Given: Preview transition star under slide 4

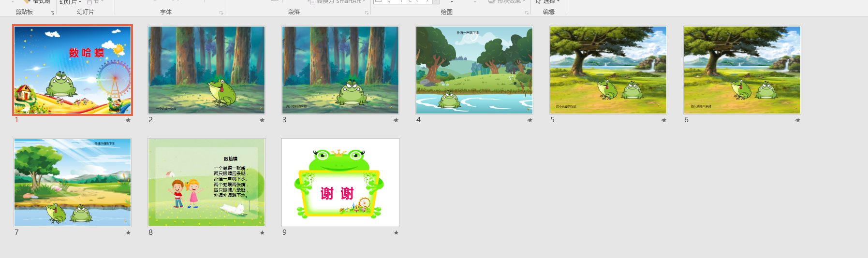Looking at the screenshot, I should pos(530,120).
